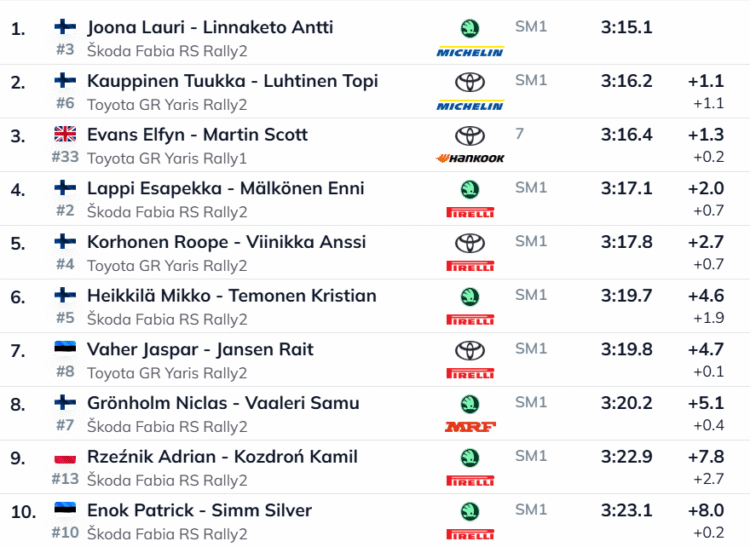Click car number #33

64,157
